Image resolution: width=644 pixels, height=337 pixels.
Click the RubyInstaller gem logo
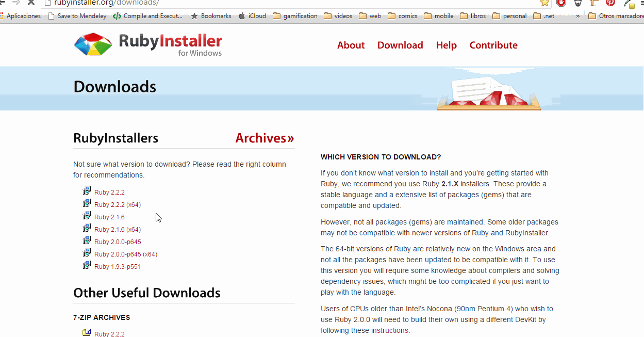click(93, 44)
